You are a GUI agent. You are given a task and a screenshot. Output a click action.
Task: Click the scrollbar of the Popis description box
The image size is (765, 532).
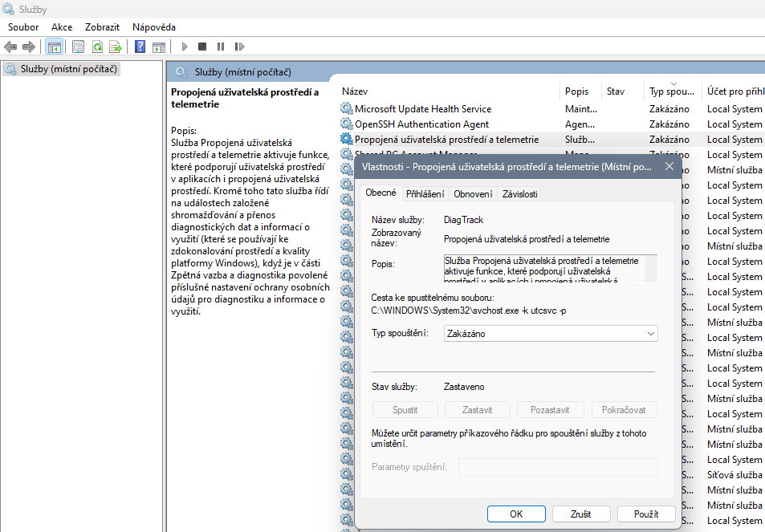click(650, 268)
